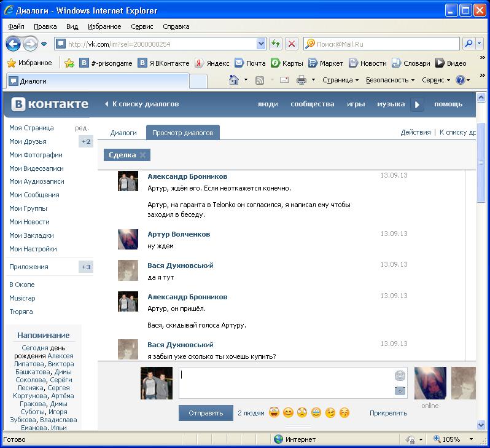Select the Диалоги browser tab

(x=98, y=81)
